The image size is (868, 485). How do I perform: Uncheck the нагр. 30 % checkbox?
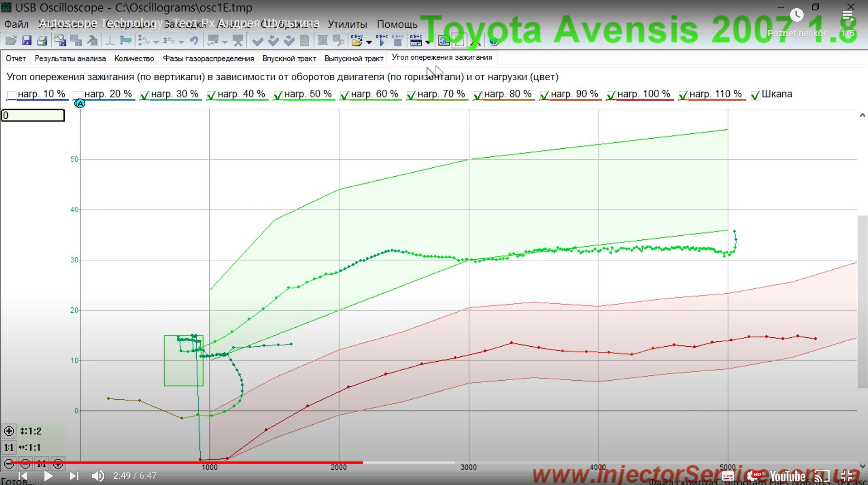tap(145, 95)
